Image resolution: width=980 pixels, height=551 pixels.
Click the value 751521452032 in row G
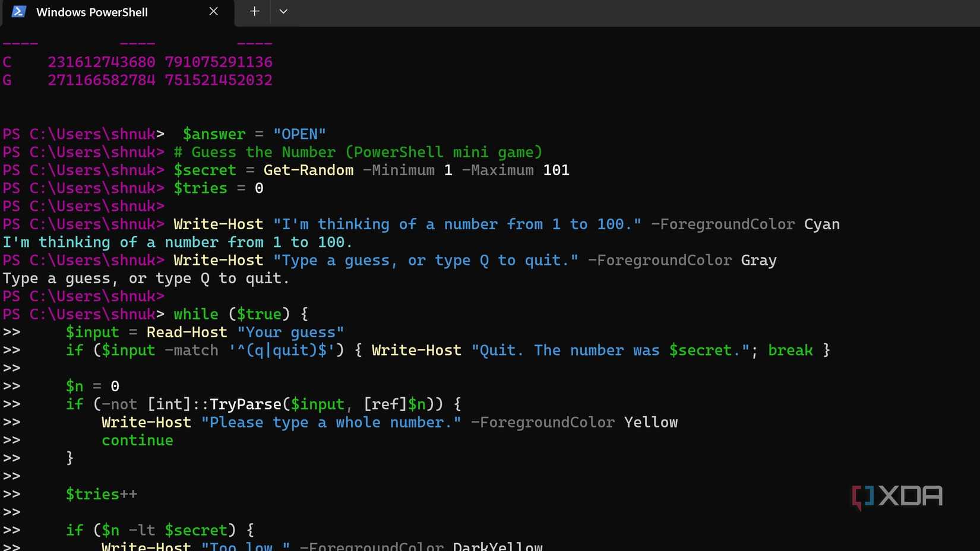(219, 80)
